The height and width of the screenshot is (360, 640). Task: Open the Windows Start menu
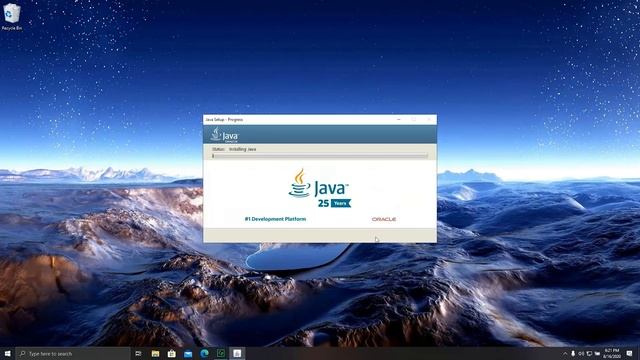pos(7,353)
